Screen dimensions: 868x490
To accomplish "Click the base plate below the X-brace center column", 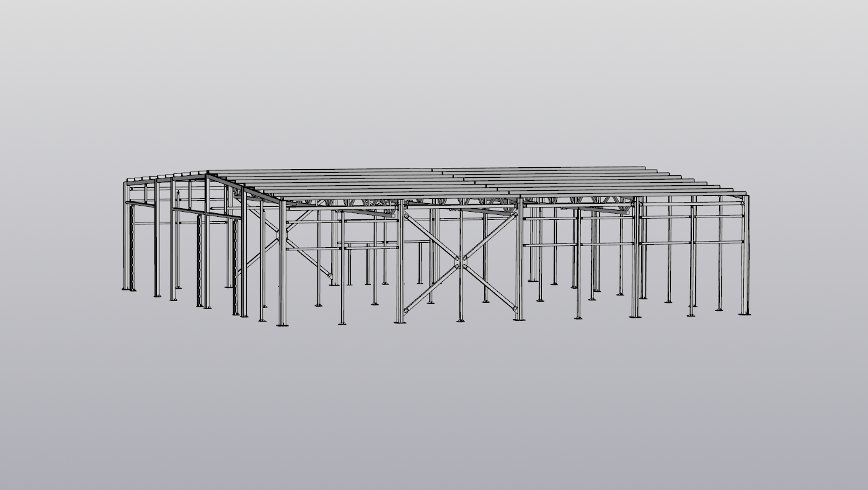I will (460, 320).
